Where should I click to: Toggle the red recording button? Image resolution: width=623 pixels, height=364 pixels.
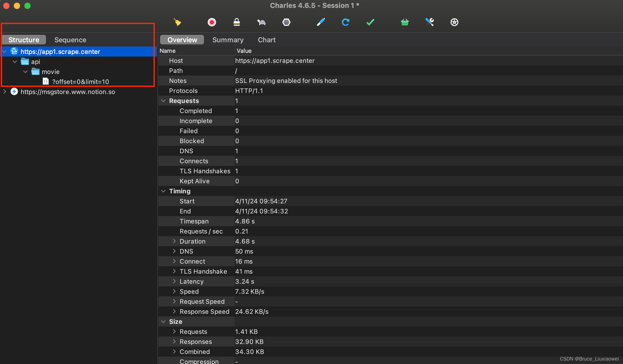[212, 22]
